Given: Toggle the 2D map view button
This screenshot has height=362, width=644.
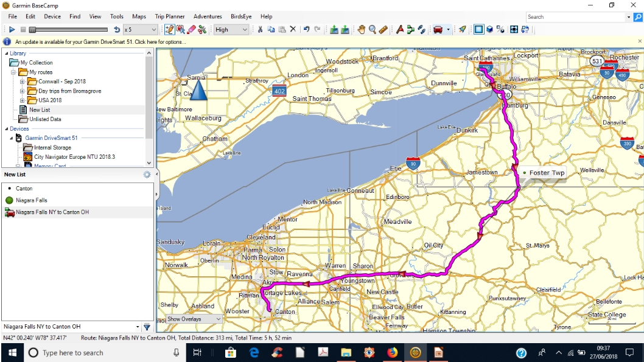Looking at the screenshot, I should pyautogui.click(x=478, y=29).
